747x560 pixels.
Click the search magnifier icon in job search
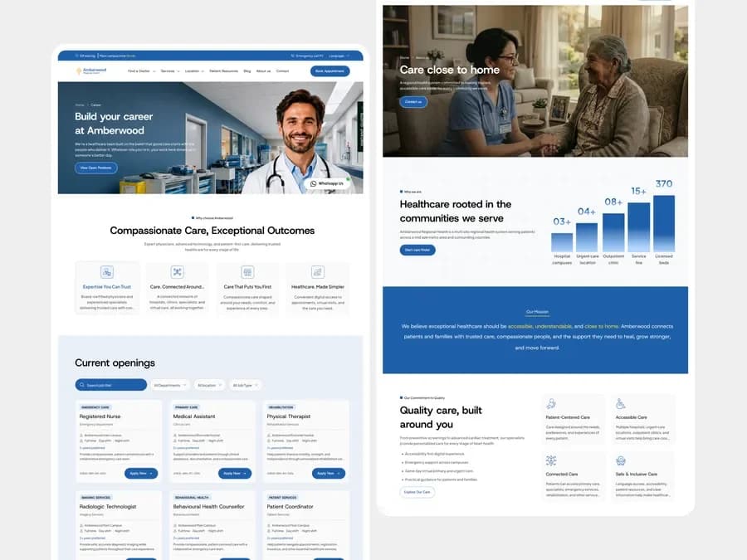pyautogui.click(x=82, y=385)
